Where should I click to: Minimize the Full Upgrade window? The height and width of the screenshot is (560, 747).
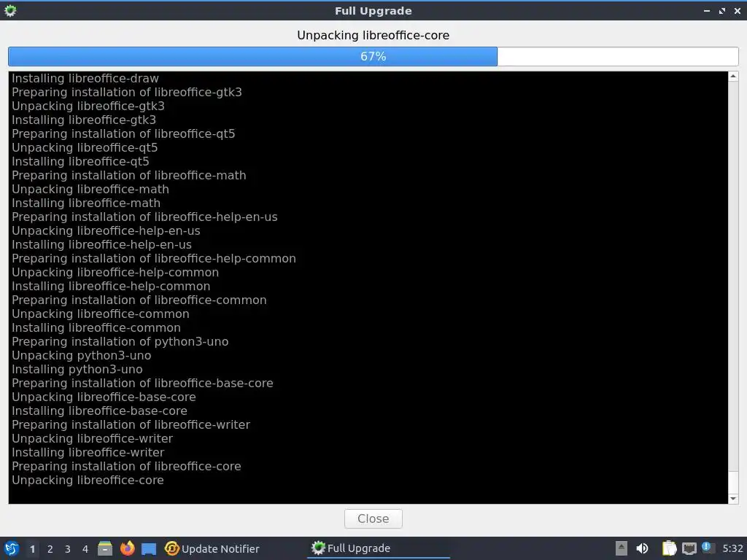[x=707, y=10]
